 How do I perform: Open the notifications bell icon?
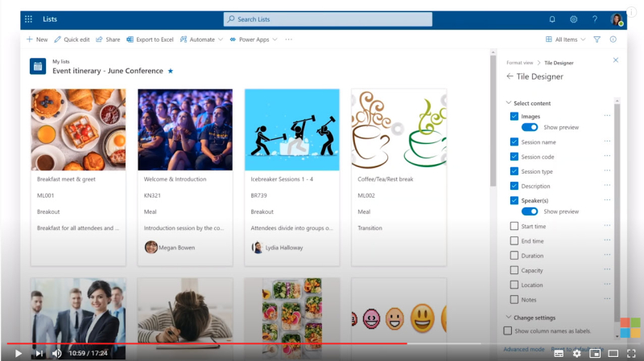[x=552, y=19]
